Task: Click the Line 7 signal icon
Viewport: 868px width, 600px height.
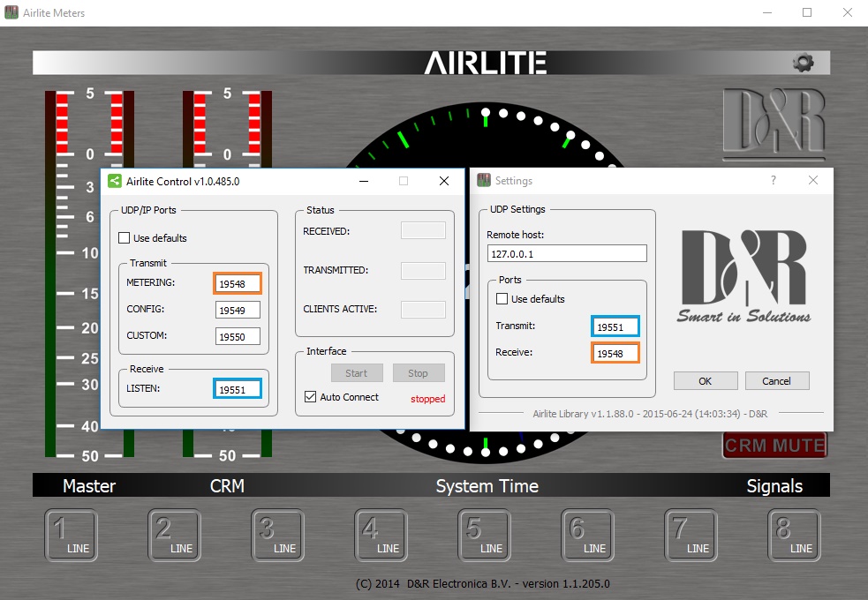Action: click(x=691, y=536)
